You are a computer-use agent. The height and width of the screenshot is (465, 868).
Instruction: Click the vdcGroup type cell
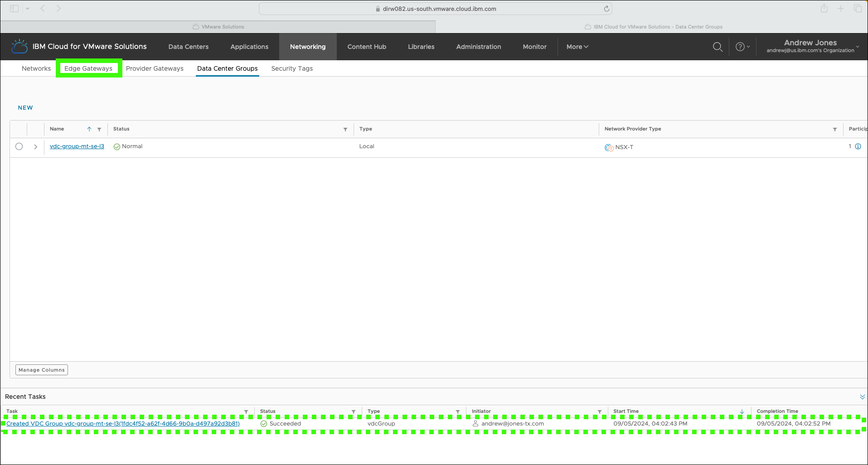click(381, 424)
